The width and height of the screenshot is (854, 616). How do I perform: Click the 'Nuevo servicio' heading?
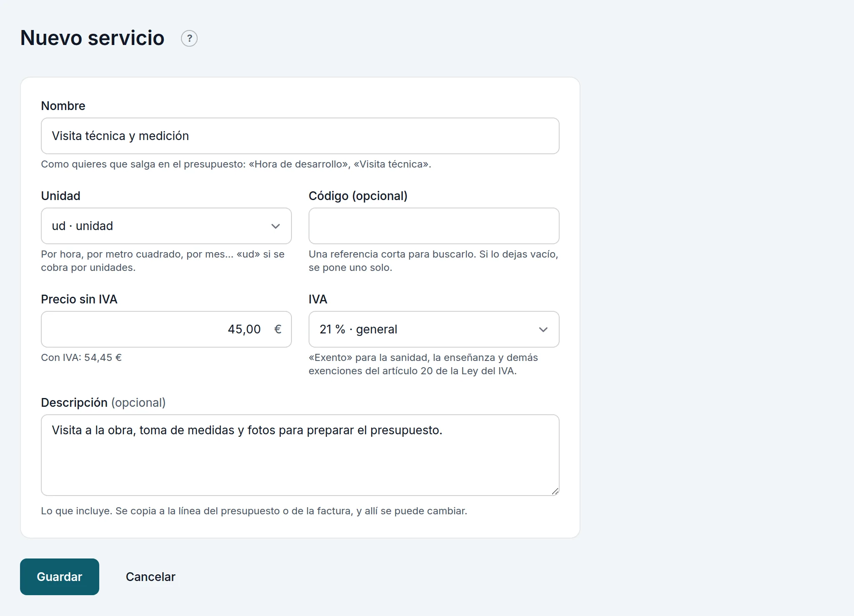(92, 38)
